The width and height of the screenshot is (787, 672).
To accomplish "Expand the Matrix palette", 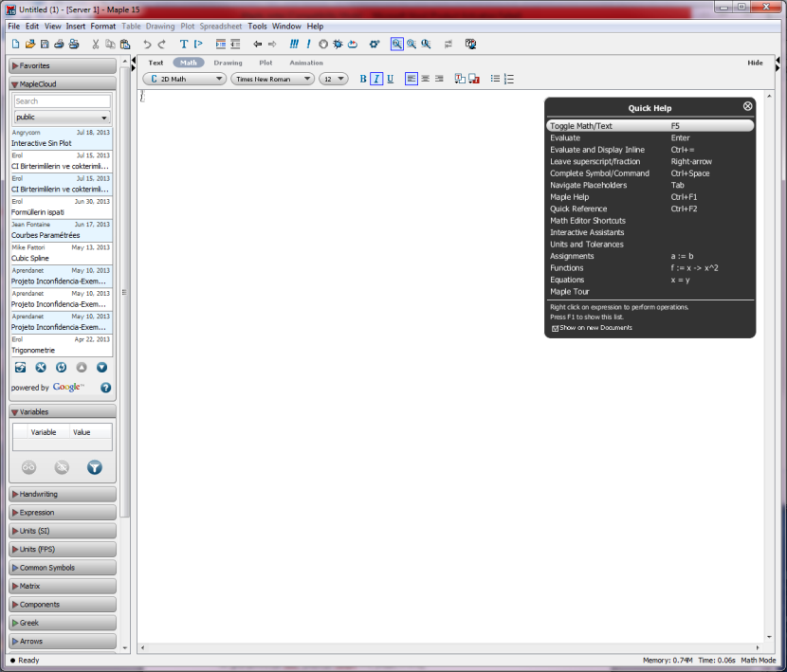I will [63, 586].
